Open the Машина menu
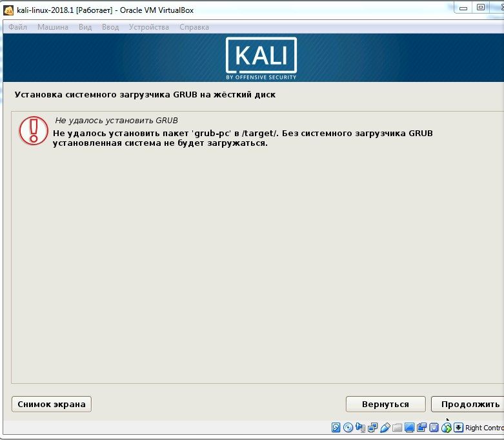Viewport: 504px width, 440px height. 52,27
